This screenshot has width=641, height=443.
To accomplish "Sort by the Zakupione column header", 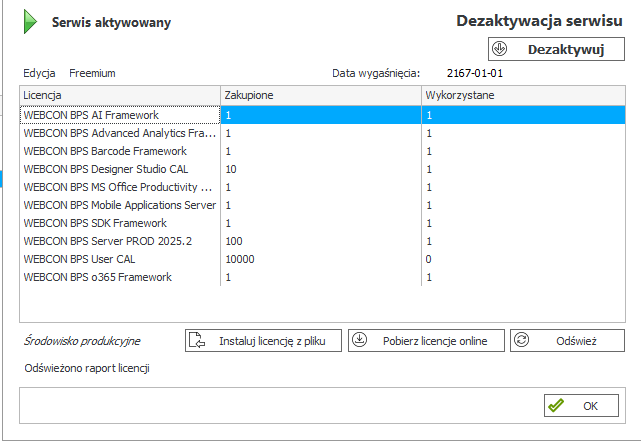I will [321, 95].
